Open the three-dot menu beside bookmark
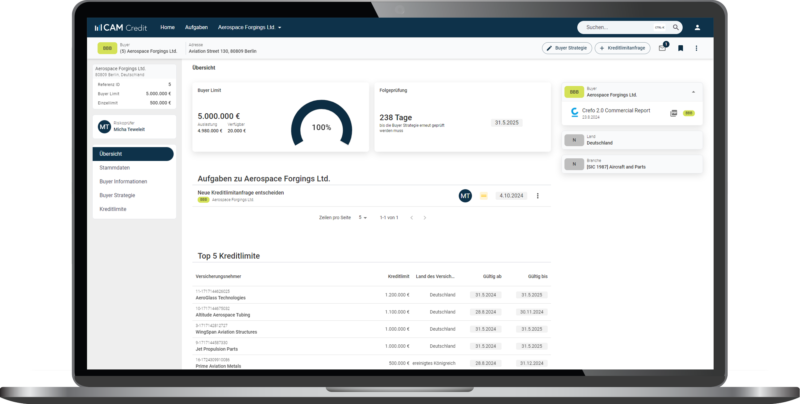The image size is (800, 404). 696,48
